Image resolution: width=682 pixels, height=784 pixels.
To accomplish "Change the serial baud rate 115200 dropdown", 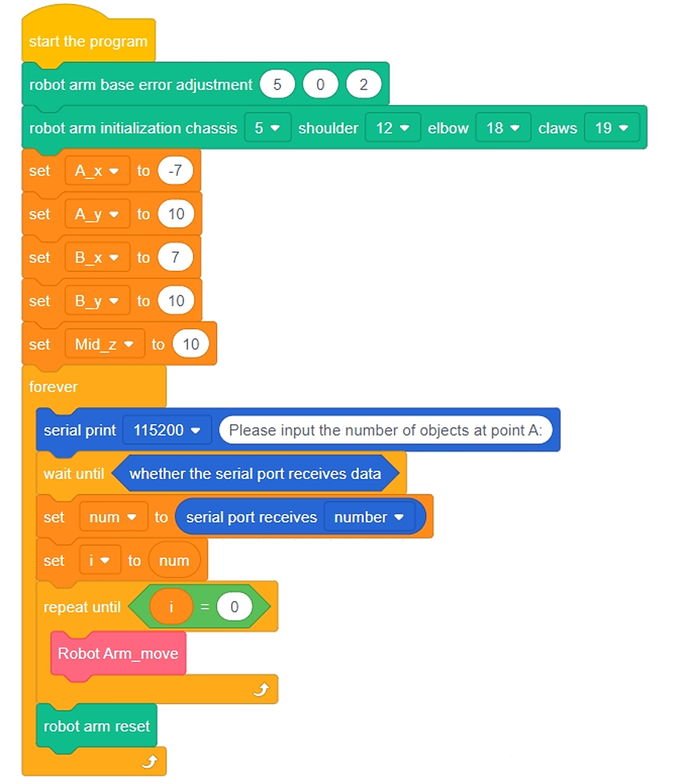I will point(167,430).
